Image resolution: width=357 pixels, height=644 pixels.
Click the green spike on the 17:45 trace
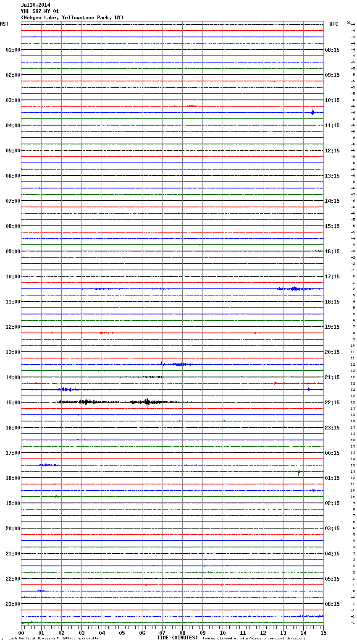299,472
